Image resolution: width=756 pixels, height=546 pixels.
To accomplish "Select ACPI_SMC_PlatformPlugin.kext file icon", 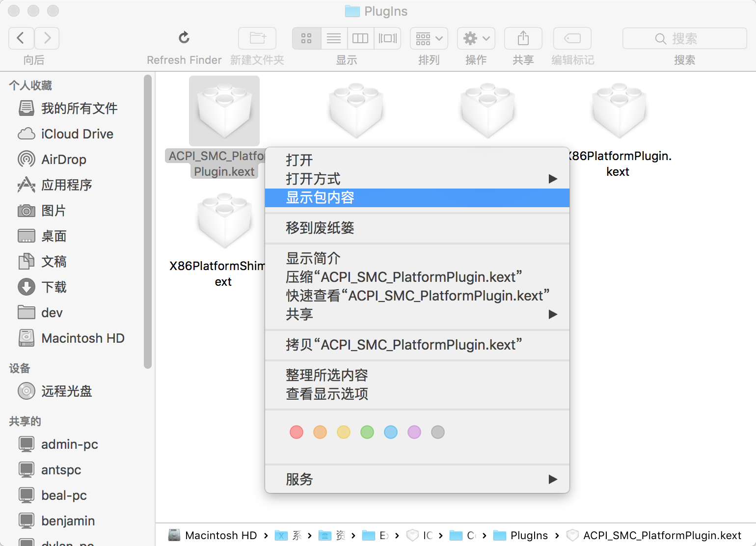I will point(224,111).
